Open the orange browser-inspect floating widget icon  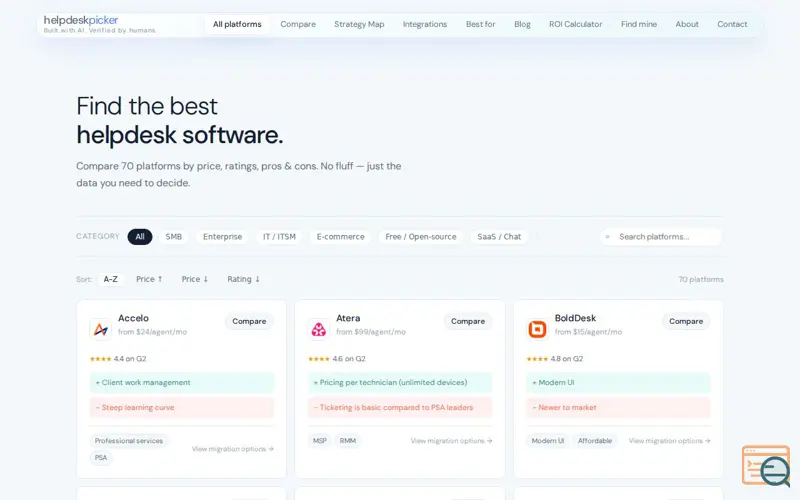tap(766, 466)
